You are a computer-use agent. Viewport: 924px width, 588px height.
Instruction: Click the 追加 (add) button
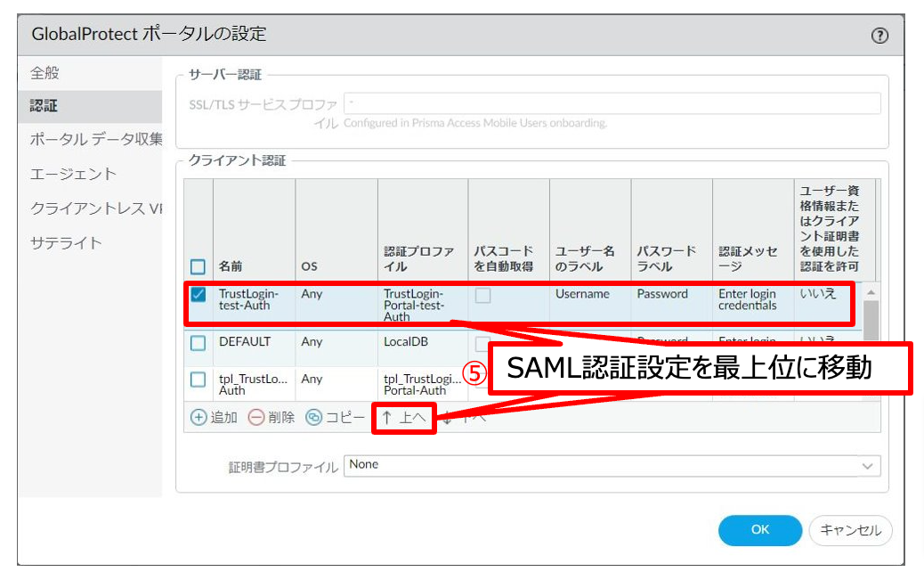[214, 418]
